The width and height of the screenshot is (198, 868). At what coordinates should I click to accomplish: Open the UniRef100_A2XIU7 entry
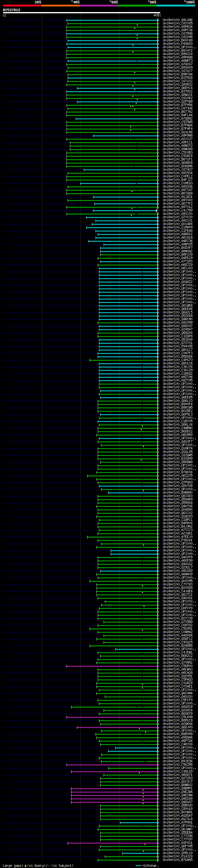178,139
